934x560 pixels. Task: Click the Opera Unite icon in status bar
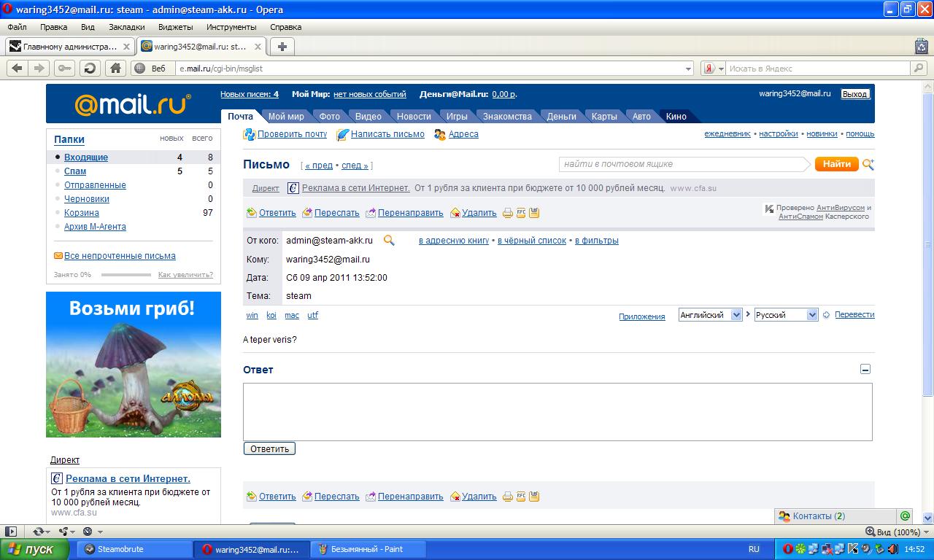[x=63, y=532]
